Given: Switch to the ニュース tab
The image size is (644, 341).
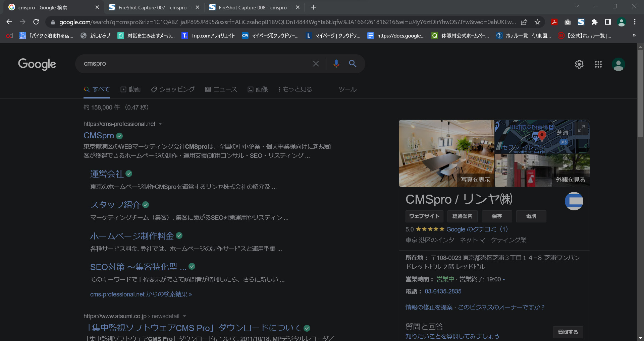Looking at the screenshot, I should tap(221, 89).
